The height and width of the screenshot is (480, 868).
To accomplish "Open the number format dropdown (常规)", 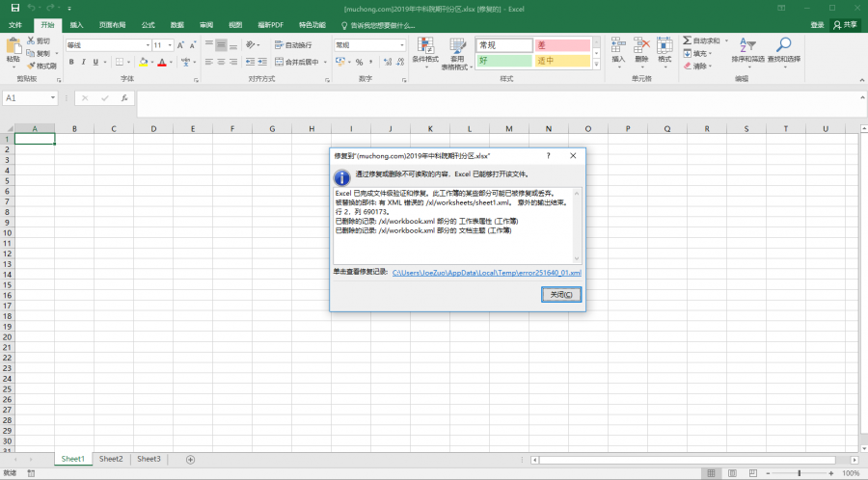I will coord(401,44).
